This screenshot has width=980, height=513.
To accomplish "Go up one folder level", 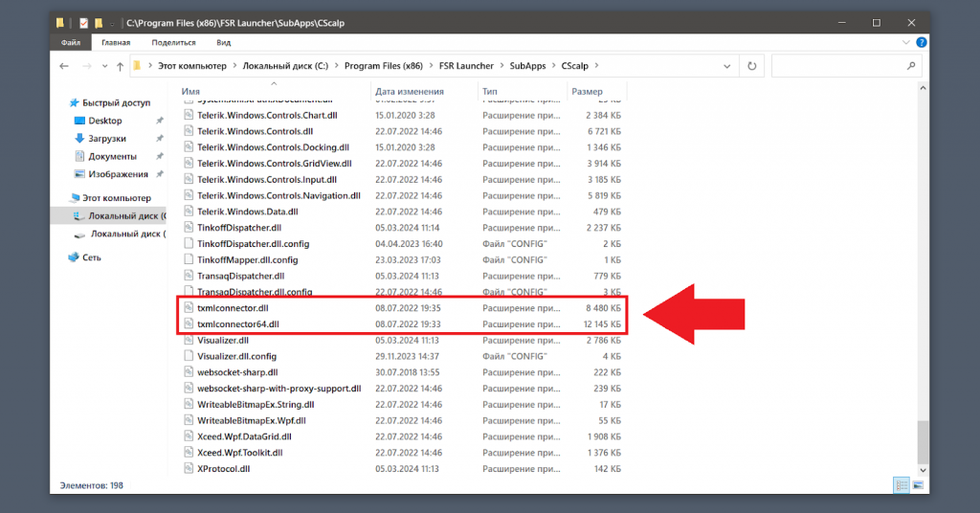I will tap(120, 66).
